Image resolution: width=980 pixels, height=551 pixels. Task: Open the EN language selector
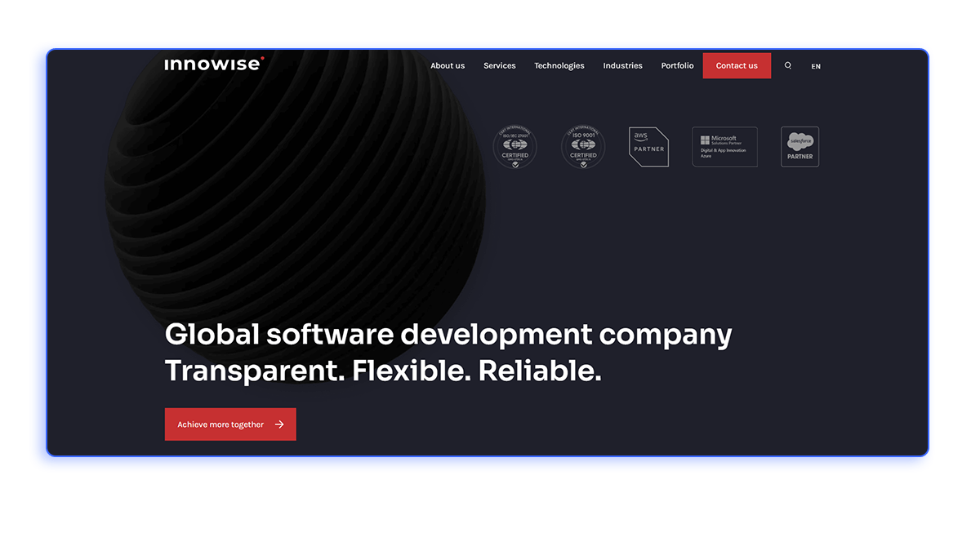[816, 66]
